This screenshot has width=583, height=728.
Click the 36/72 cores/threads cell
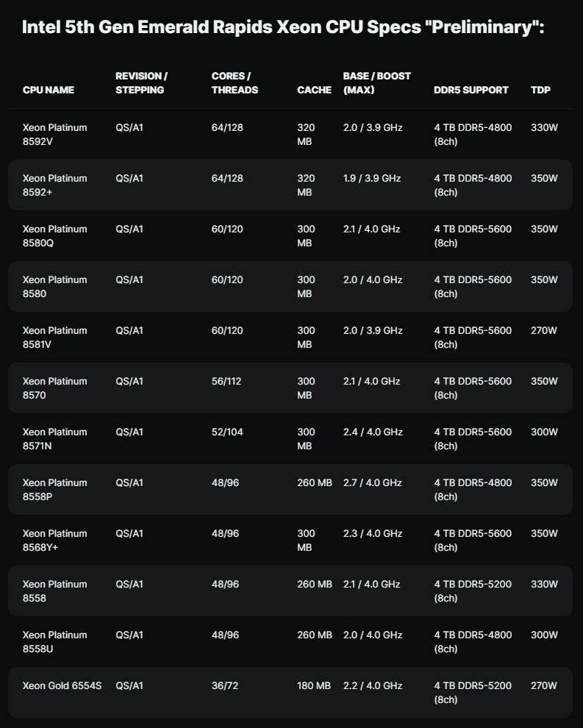[x=224, y=685]
